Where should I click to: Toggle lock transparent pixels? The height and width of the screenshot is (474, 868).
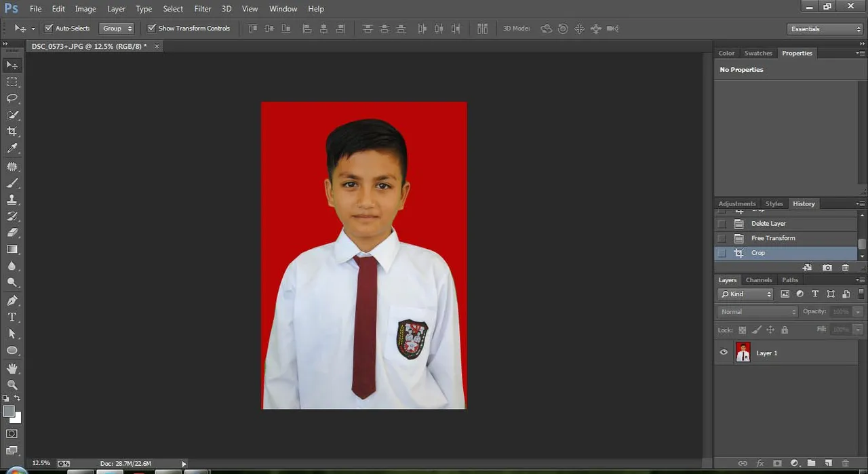[743, 330]
